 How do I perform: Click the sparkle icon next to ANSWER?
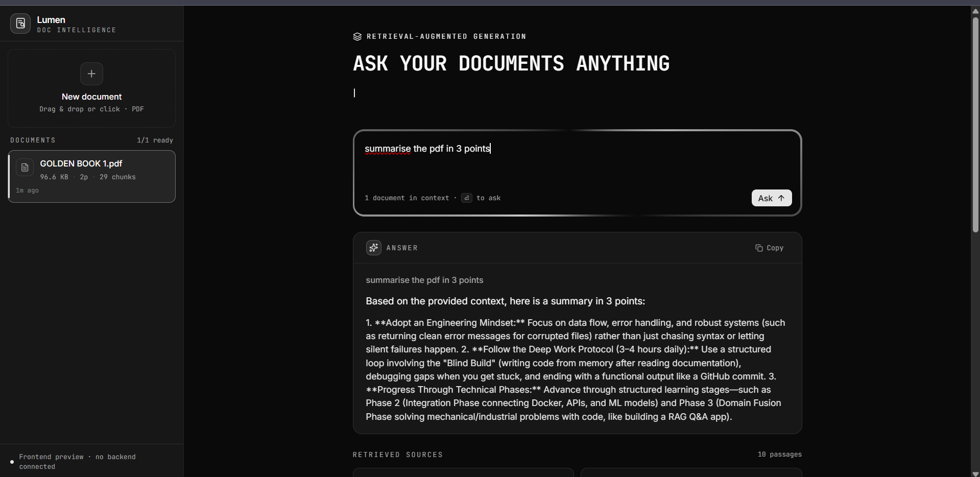click(374, 248)
